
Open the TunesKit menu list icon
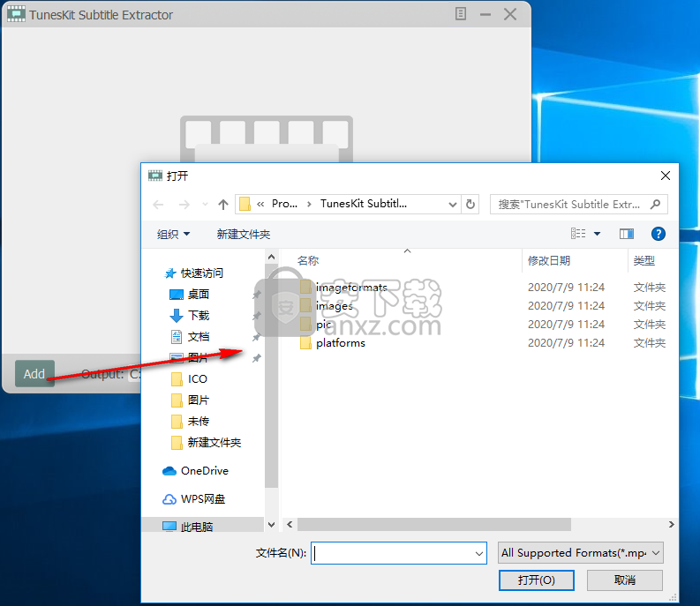(461, 14)
